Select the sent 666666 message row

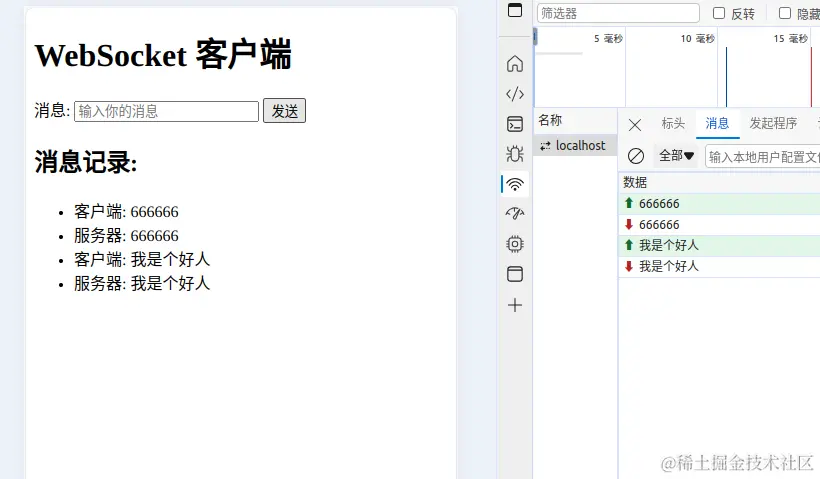[x=719, y=203]
